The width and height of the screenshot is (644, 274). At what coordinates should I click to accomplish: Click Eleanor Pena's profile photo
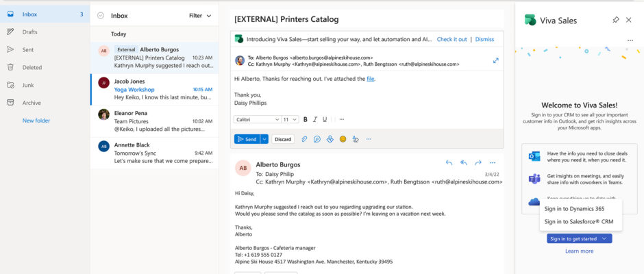click(x=104, y=114)
